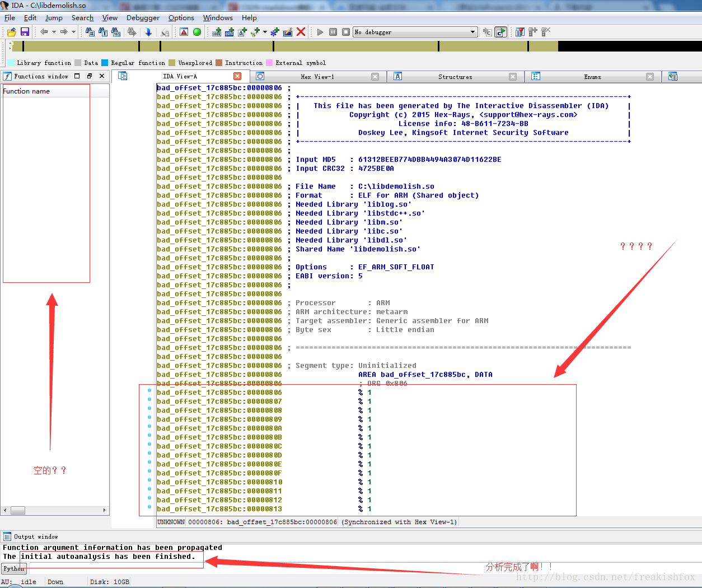This screenshot has height=588, width=702.
Task: Click the blue down arrow icon
Action: click(148, 32)
